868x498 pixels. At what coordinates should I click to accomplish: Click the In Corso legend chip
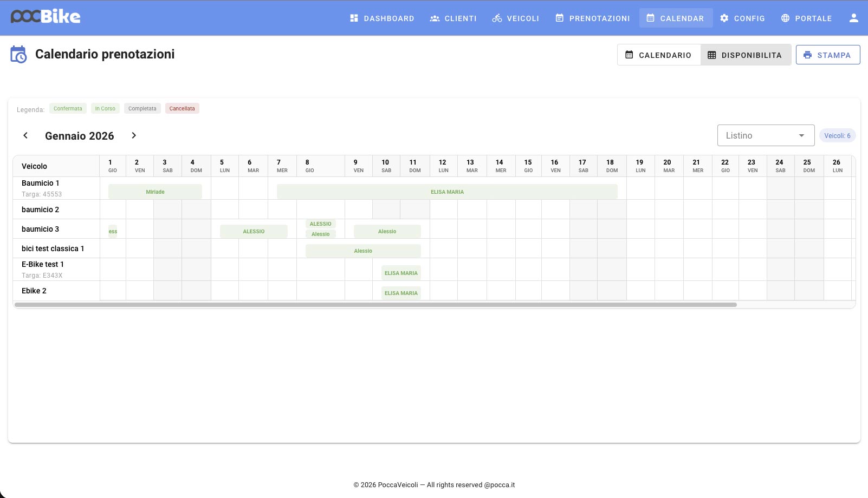(105, 108)
